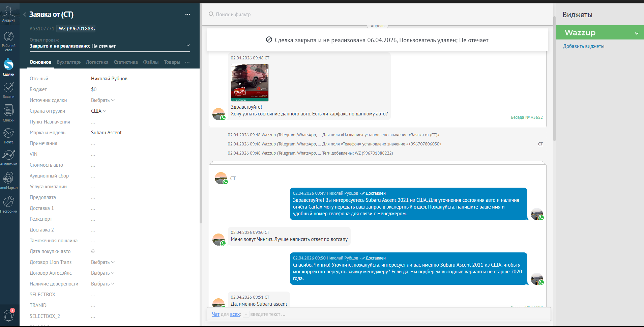Click the всех recipient link in the message box
The image size is (644, 327).
click(235, 314)
